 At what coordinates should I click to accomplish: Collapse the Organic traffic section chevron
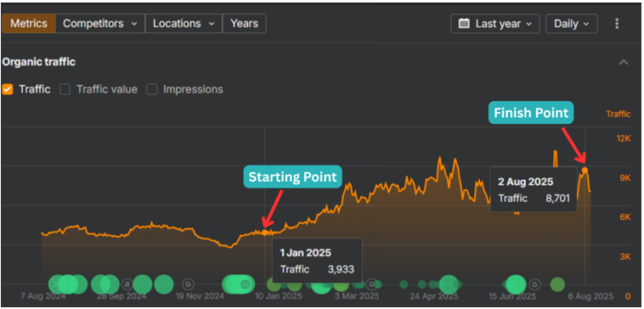(624, 62)
